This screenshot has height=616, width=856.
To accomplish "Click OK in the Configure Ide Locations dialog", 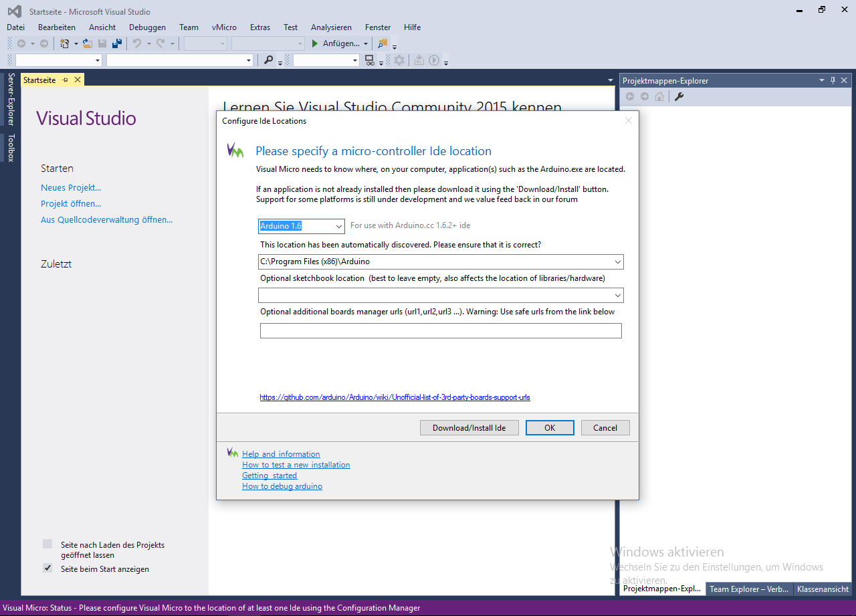I will pos(550,428).
